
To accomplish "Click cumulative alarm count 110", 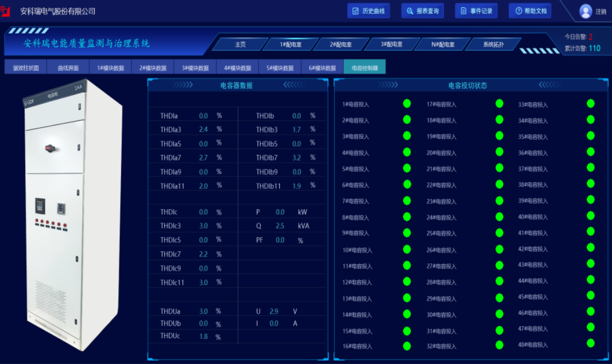I will click(x=594, y=48).
